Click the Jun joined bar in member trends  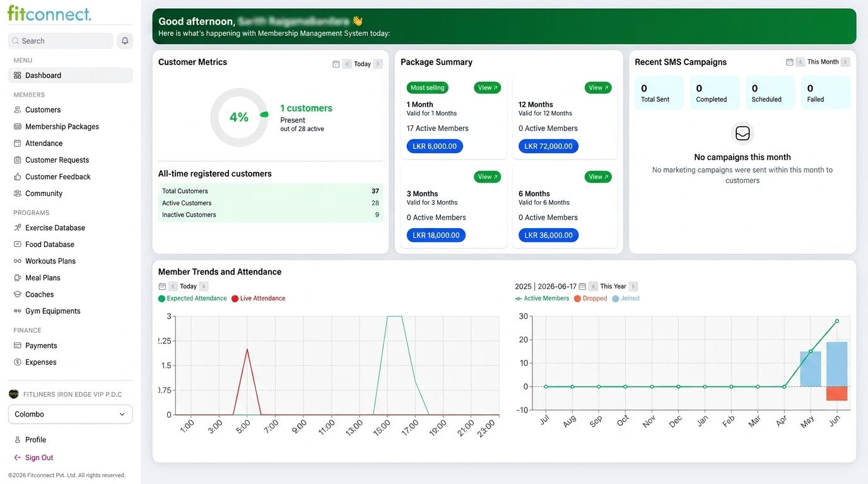point(837,364)
